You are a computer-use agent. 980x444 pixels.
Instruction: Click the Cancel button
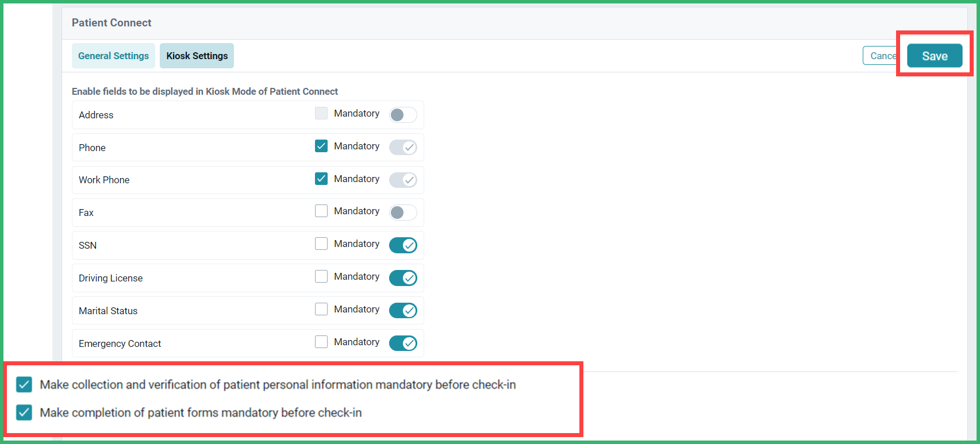[883, 55]
